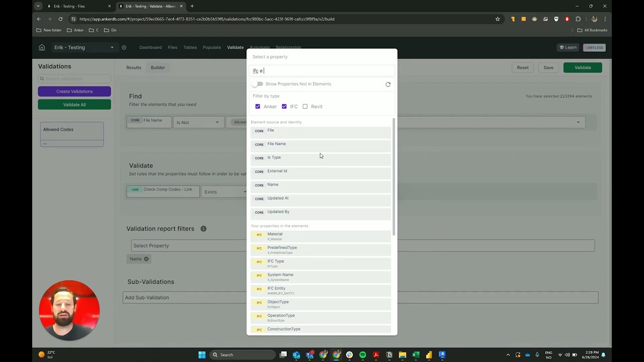Select the Allowed Codes validation card
Viewport: 644px width, 362px height.
[72, 134]
